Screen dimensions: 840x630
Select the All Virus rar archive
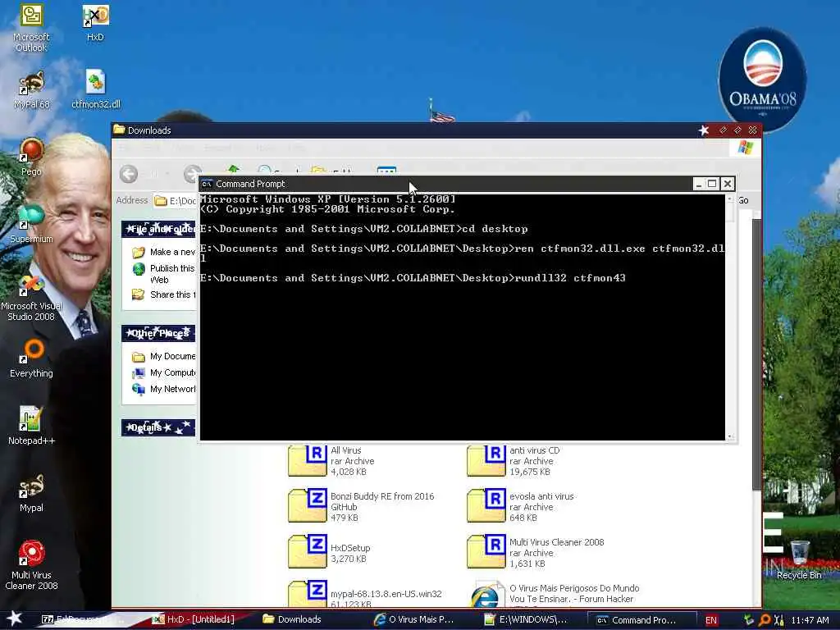click(x=332, y=461)
